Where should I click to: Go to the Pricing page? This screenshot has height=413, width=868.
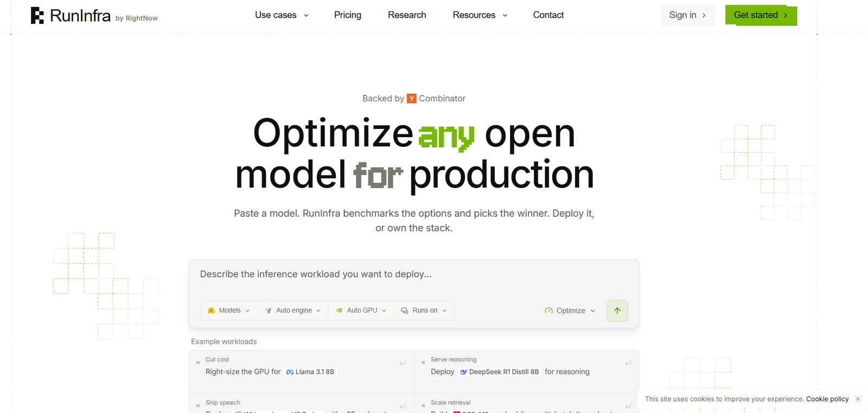[x=348, y=15]
